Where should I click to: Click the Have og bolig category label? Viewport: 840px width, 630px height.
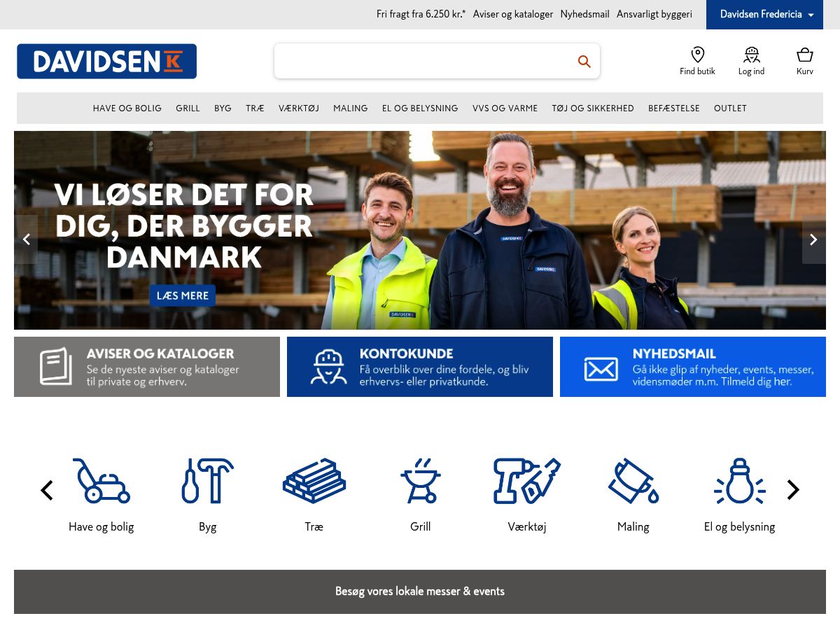point(101,526)
